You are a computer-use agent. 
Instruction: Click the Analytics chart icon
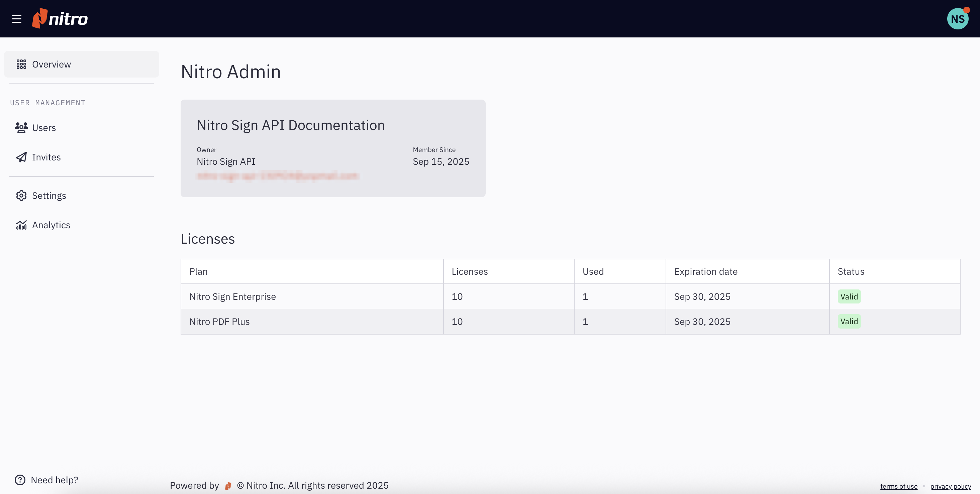21,225
